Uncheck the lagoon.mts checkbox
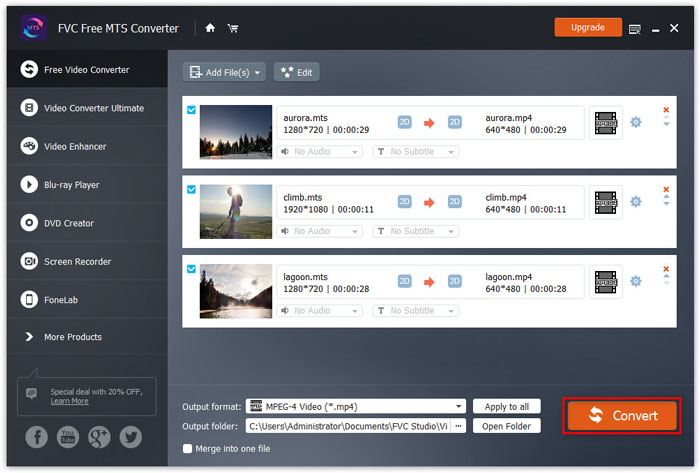The image size is (700, 473). point(191,269)
